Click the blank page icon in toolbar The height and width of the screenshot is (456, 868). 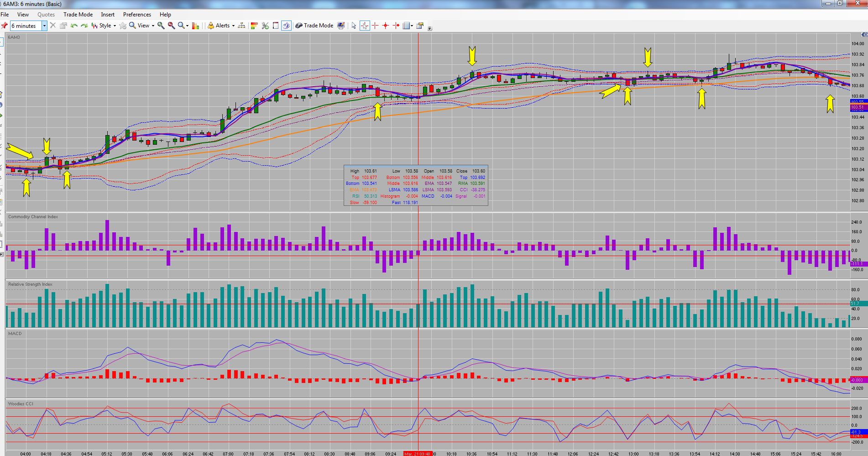click(x=276, y=26)
